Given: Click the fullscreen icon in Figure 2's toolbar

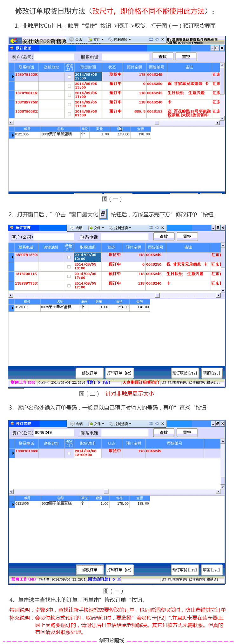Looking at the screenshot, I should coord(151,227).
